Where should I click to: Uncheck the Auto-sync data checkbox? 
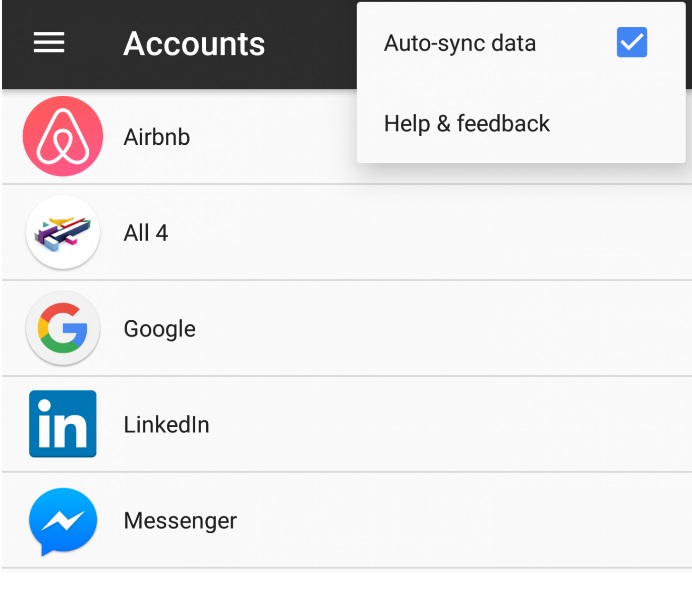(x=632, y=42)
